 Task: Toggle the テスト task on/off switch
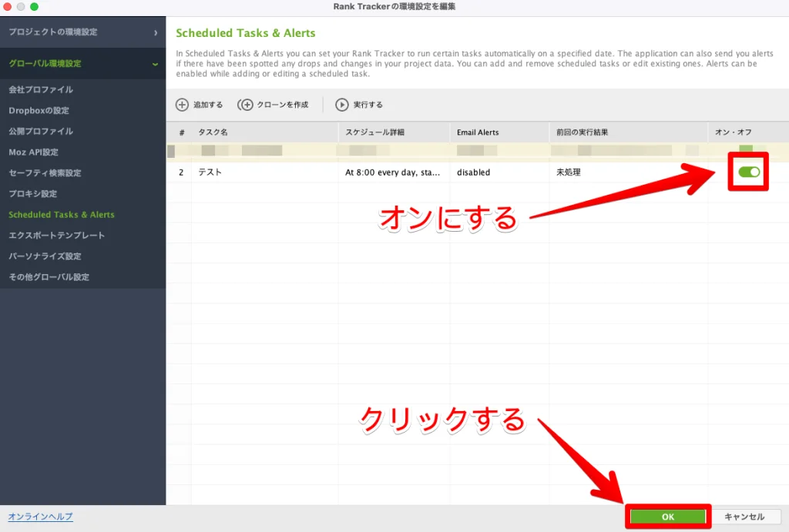749,172
